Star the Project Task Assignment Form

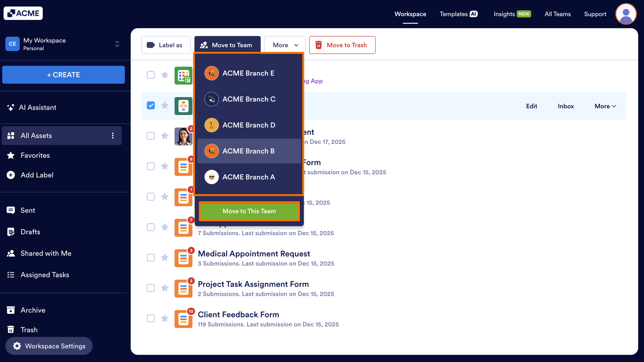(x=165, y=288)
